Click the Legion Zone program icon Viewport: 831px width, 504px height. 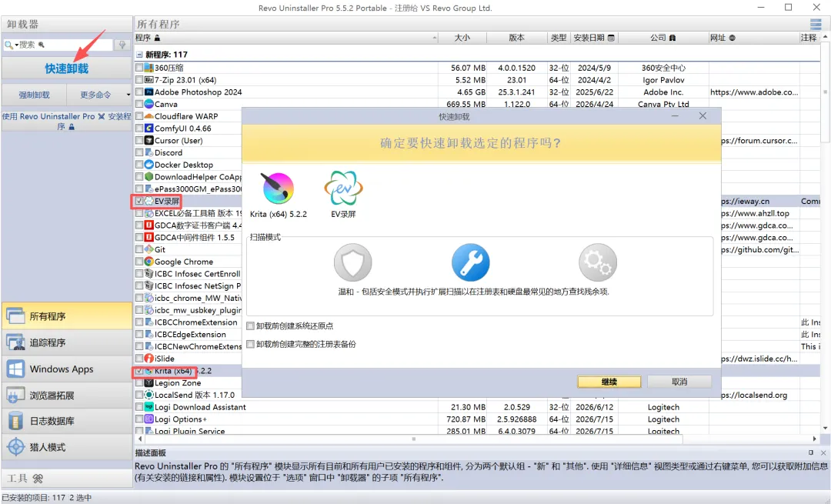pyautogui.click(x=149, y=382)
